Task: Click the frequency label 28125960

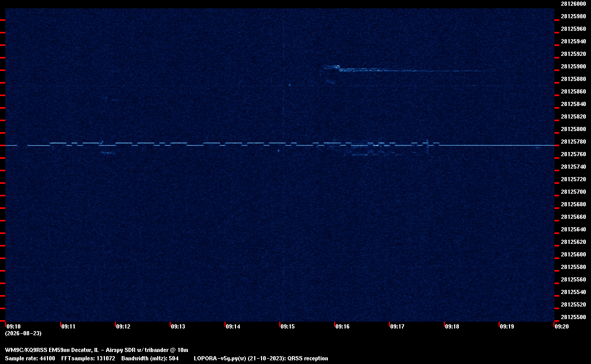Action: click(573, 29)
